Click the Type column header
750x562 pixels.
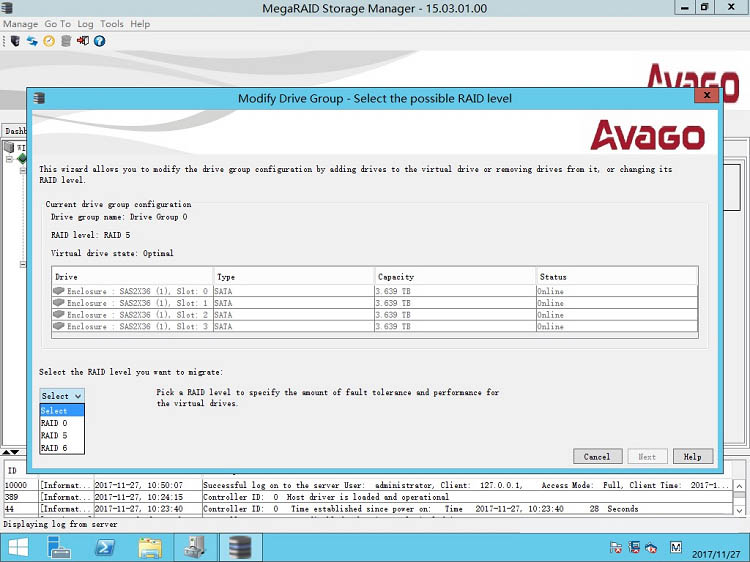tap(294, 276)
